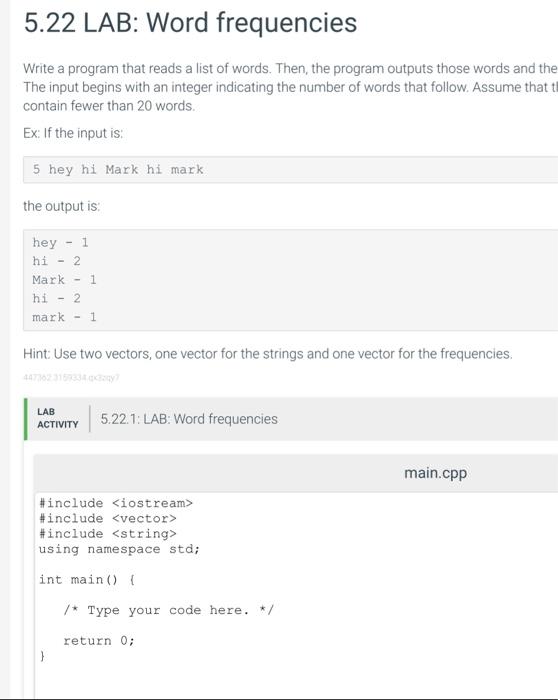
Task: Click the 'hey - 1' output line
Action: tap(60, 242)
